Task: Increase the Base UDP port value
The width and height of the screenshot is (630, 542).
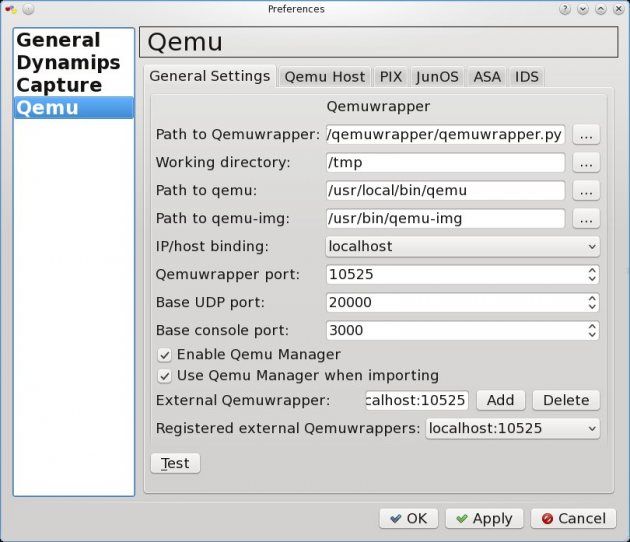Action: pos(592,299)
